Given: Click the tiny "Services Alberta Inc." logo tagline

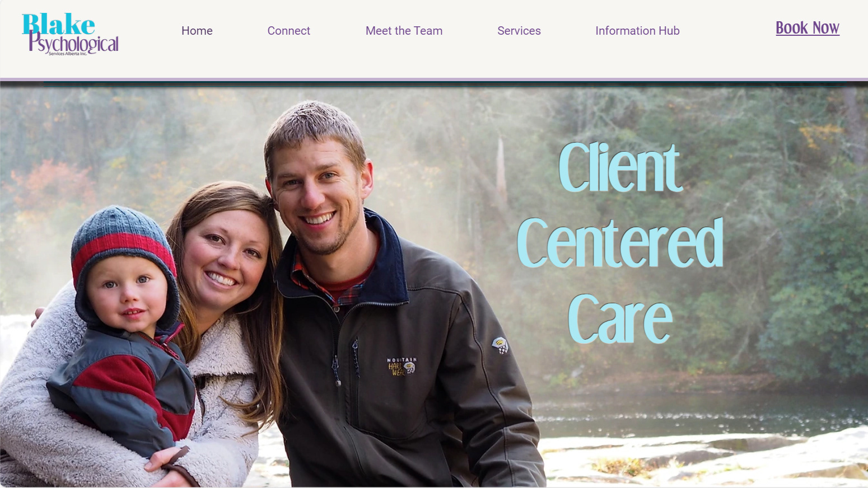Looking at the screenshot, I should [68, 54].
